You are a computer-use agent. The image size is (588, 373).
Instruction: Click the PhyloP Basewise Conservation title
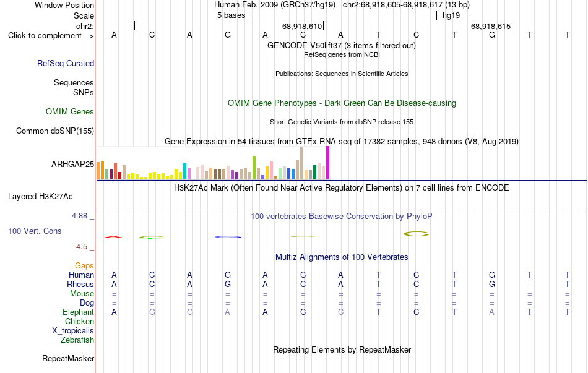point(342,217)
